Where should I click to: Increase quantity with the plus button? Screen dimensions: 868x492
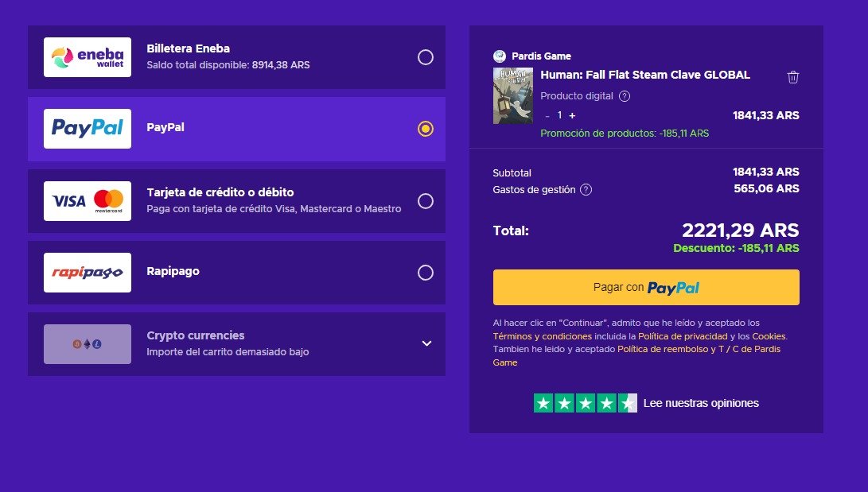click(x=572, y=115)
